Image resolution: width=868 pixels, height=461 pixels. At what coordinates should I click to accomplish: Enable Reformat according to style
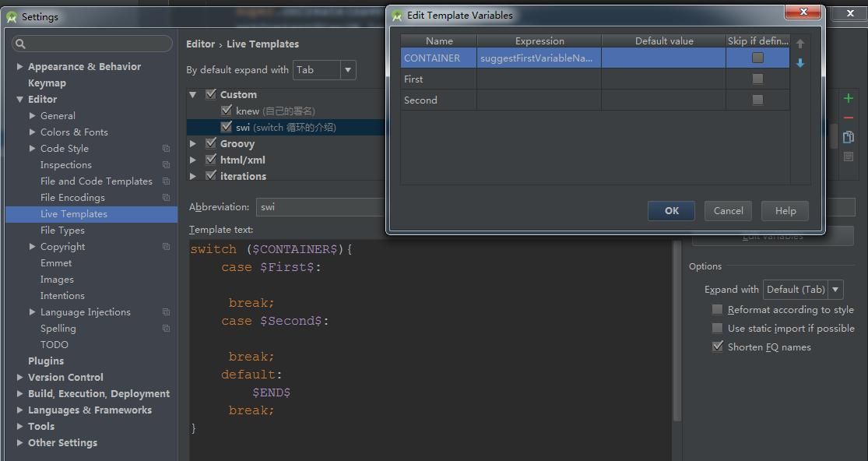716,309
